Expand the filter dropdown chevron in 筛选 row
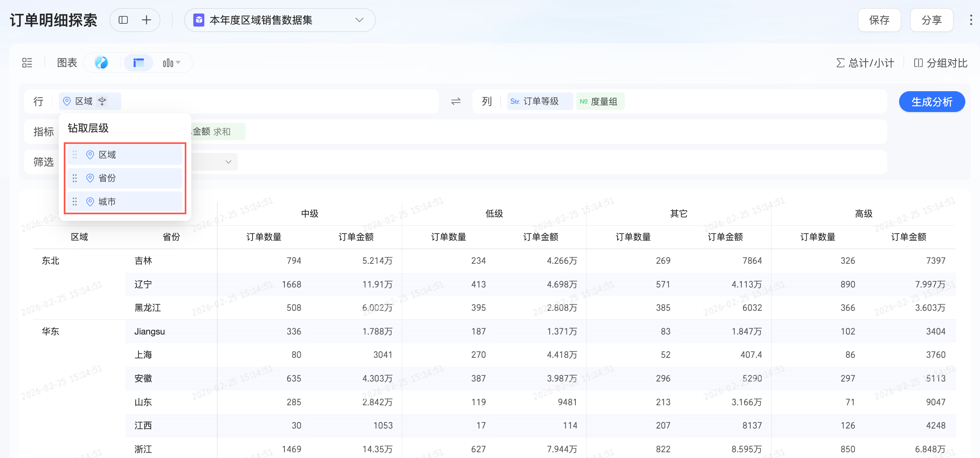 pyautogui.click(x=228, y=162)
